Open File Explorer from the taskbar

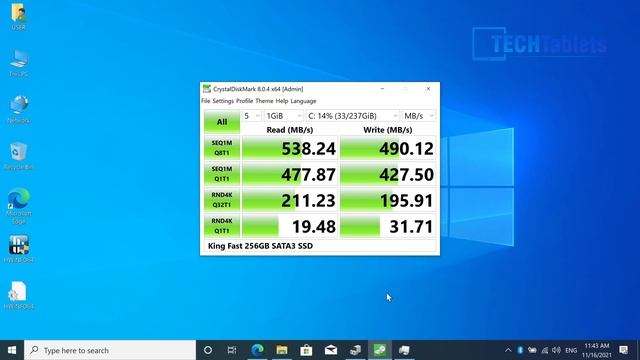point(282,350)
